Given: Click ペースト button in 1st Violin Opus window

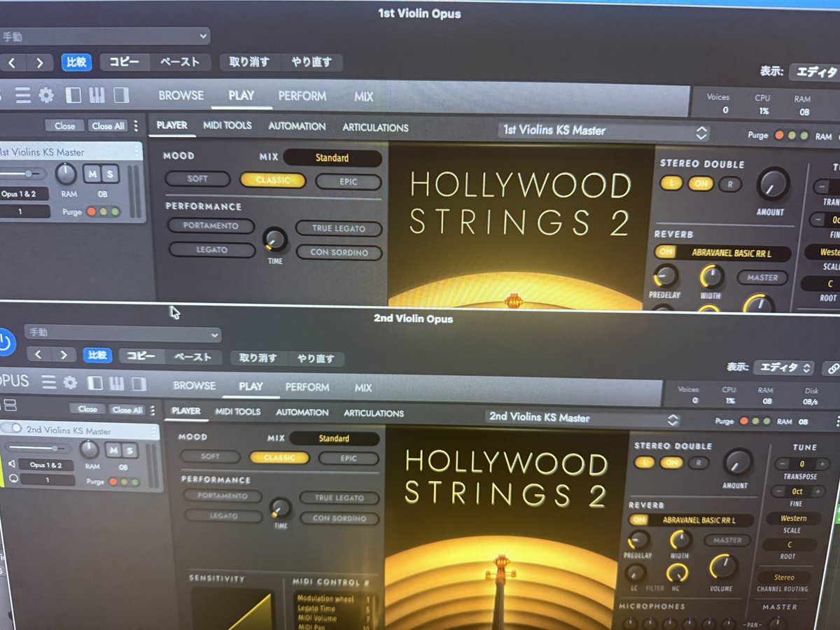Looking at the screenshot, I should tap(180, 62).
